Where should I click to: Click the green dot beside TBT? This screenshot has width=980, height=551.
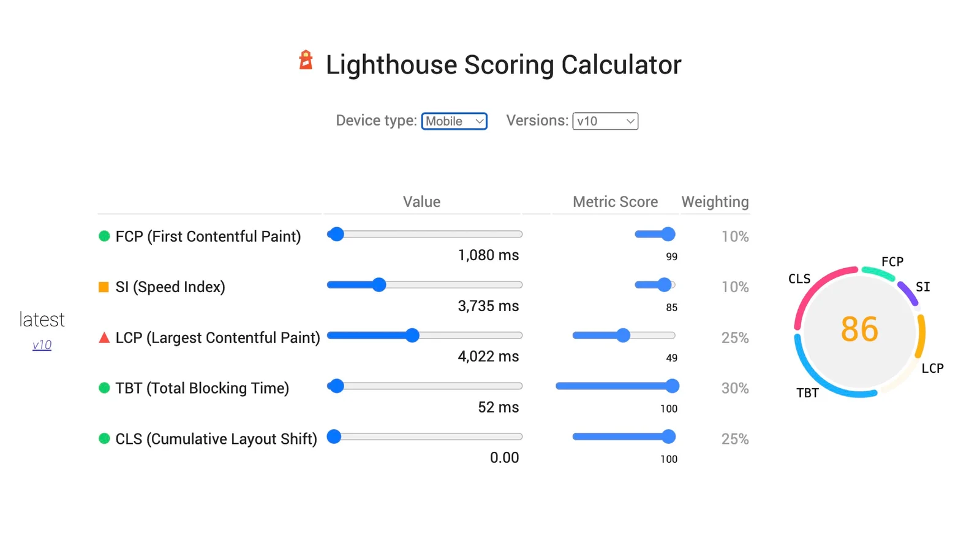(x=104, y=387)
